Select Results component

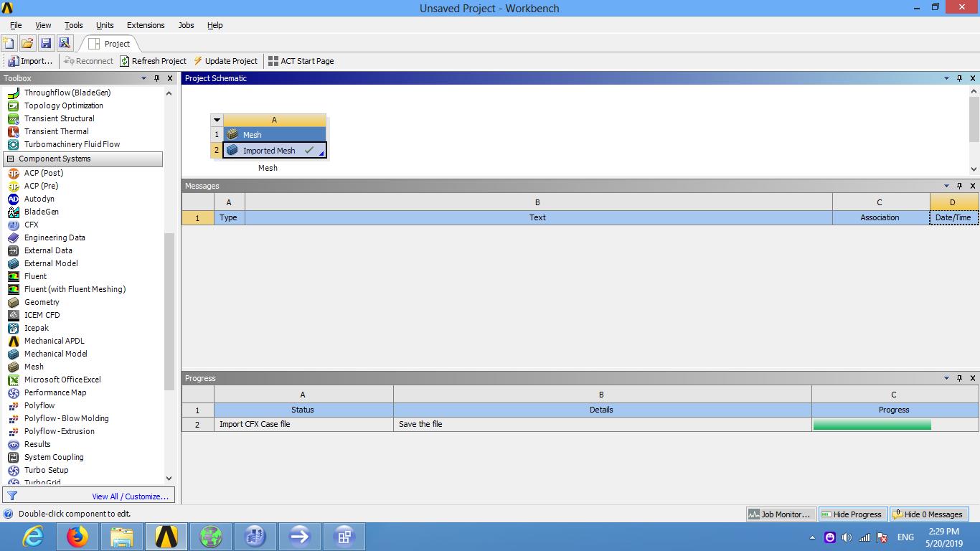37,444
